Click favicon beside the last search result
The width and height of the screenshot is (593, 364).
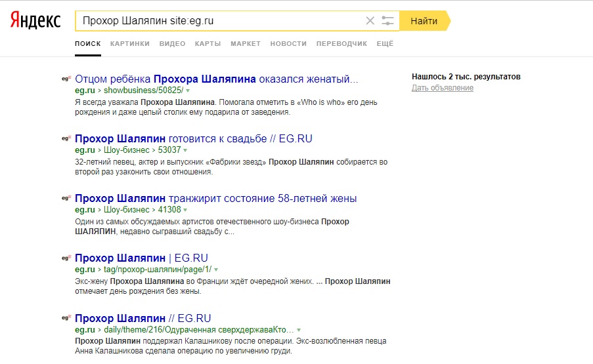click(x=66, y=317)
